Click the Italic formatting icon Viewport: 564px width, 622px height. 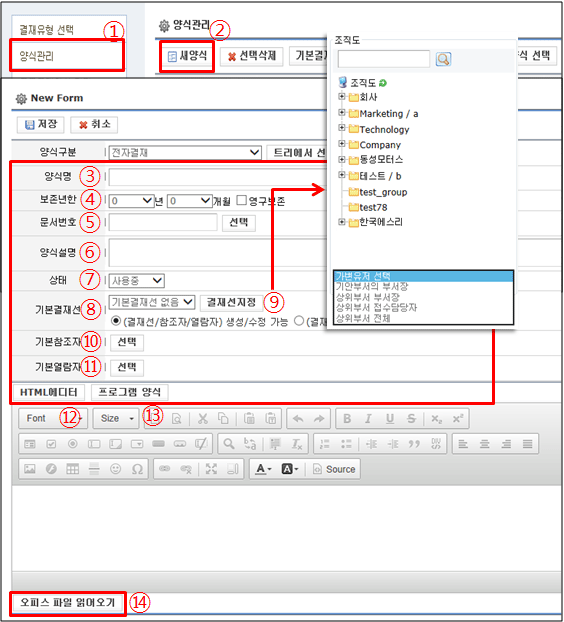(x=368, y=419)
